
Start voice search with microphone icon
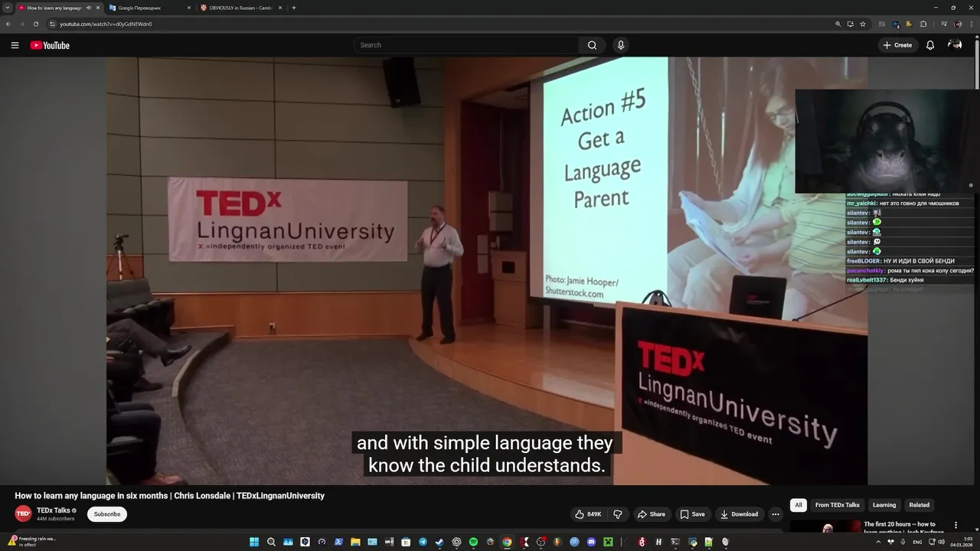click(621, 45)
